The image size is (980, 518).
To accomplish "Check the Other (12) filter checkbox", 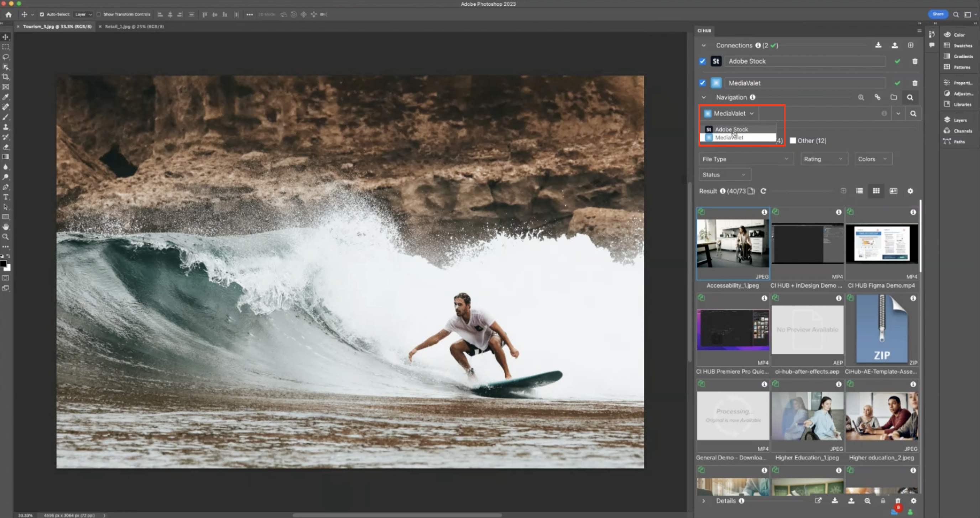I will (793, 141).
